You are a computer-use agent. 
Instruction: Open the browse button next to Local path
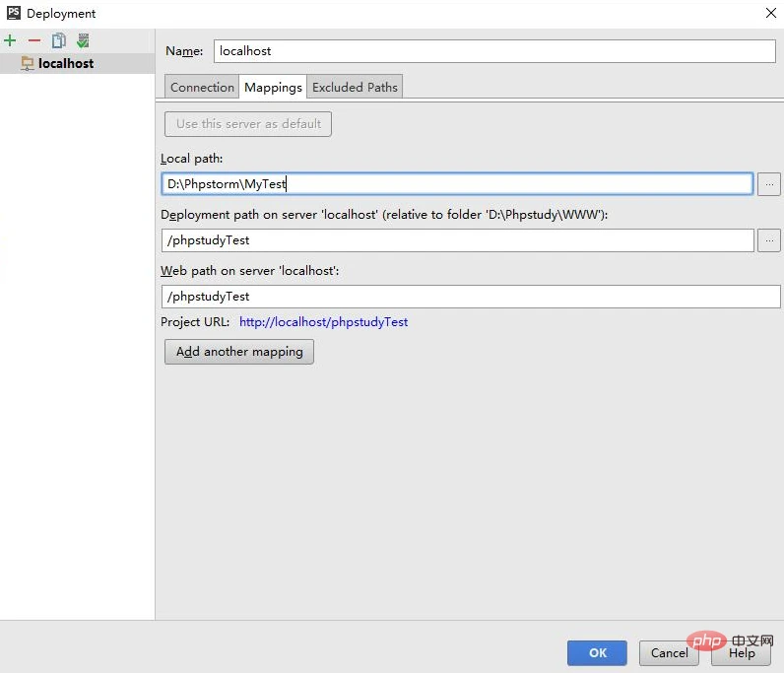pyautogui.click(x=769, y=183)
